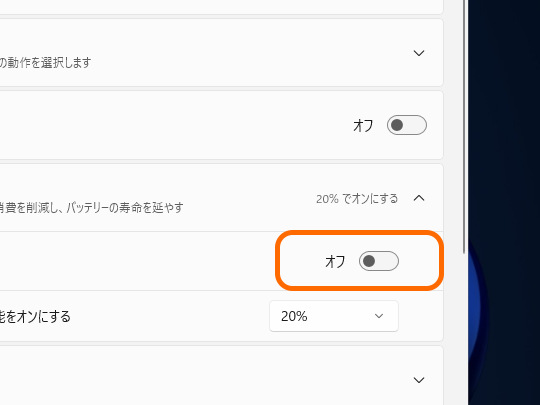Open the 20% threshold dropdown

pyautogui.click(x=334, y=316)
